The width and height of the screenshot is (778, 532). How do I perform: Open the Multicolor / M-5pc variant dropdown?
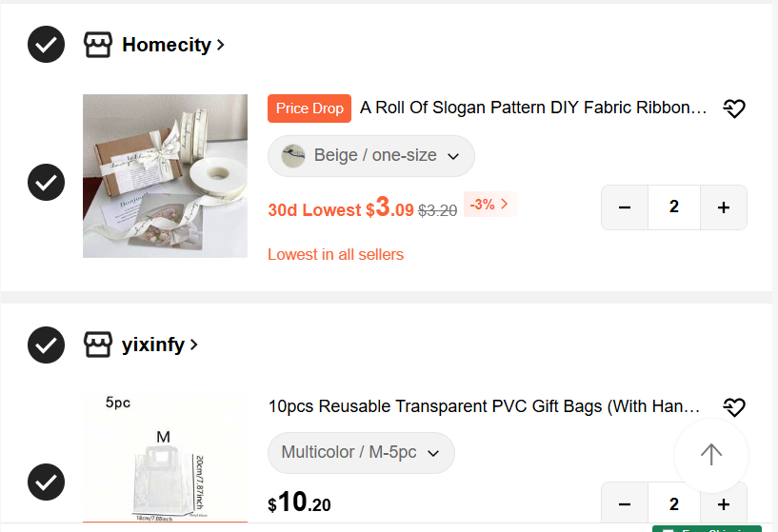(361, 453)
